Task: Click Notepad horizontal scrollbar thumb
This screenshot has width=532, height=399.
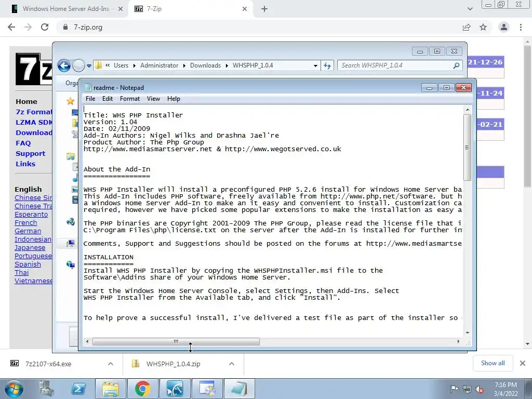Action: 176,341
